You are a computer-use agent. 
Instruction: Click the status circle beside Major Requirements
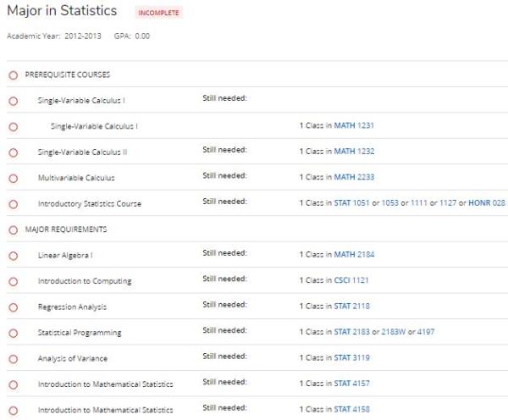[13, 229]
